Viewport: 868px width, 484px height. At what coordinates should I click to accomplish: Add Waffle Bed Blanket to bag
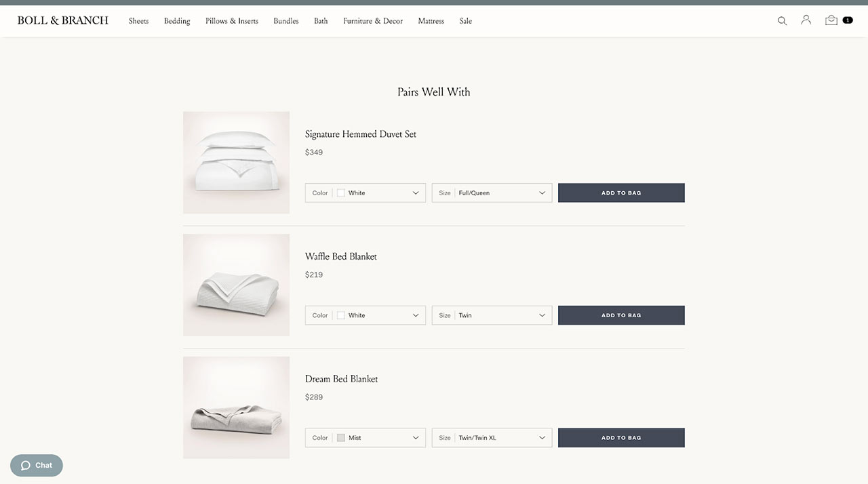pyautogui.click(x=621, y=315)
